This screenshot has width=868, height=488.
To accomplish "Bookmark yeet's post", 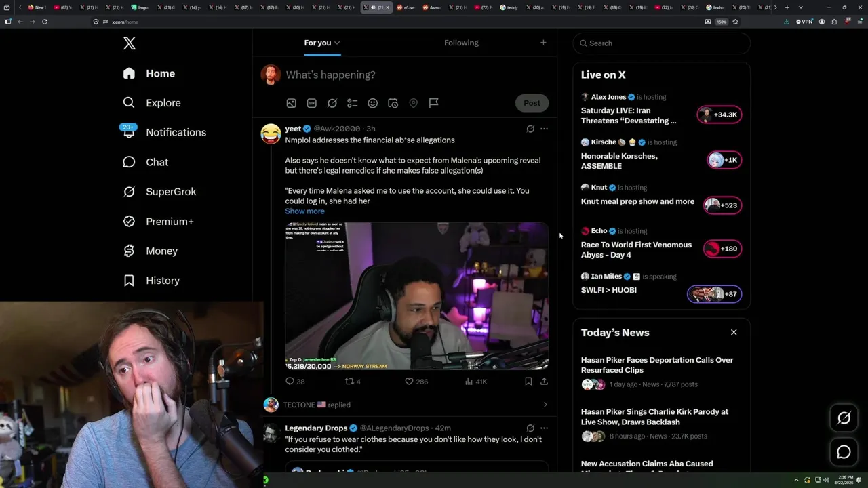I will (528, 382).
